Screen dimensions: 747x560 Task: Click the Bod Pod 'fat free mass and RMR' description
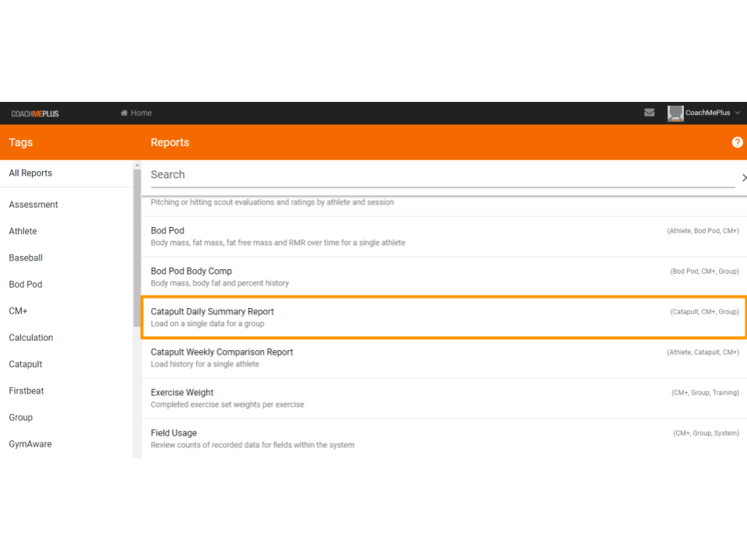click(x=278, y=243)
